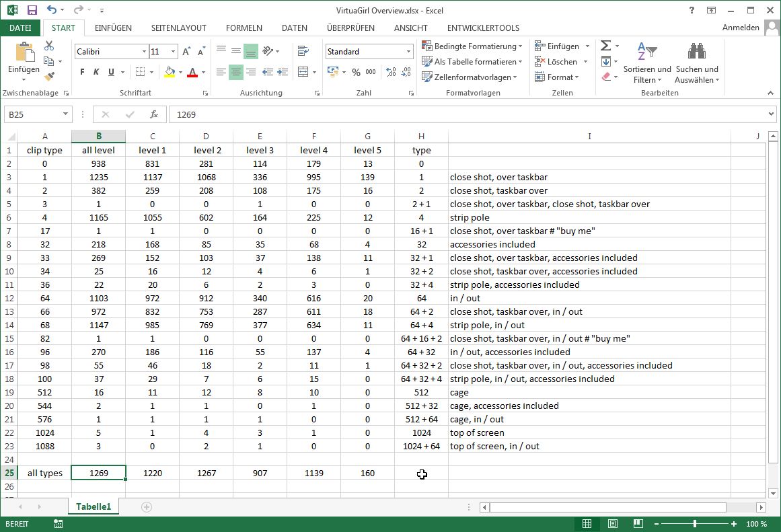781x532 pixels.
Task: Switch to the FORMELN tab
Action: (244, 28)
